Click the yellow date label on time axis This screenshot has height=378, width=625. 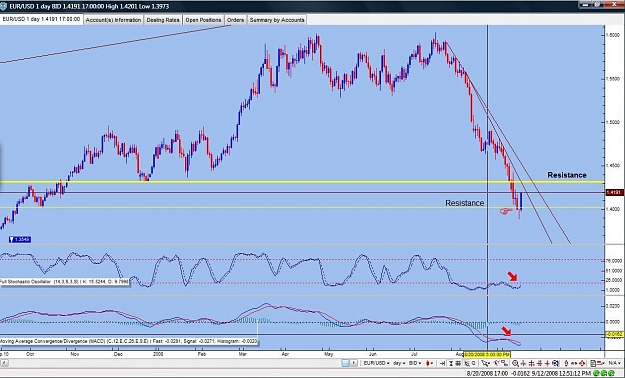coord(487,354)
